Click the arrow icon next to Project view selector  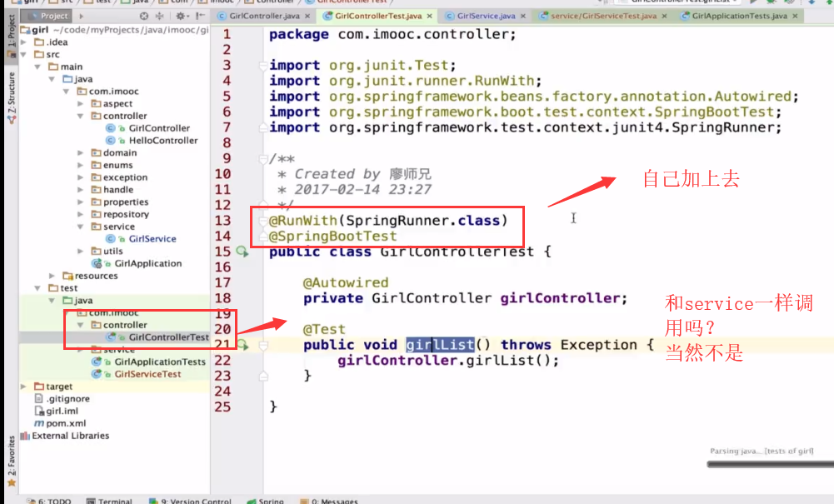click(82, 16)
